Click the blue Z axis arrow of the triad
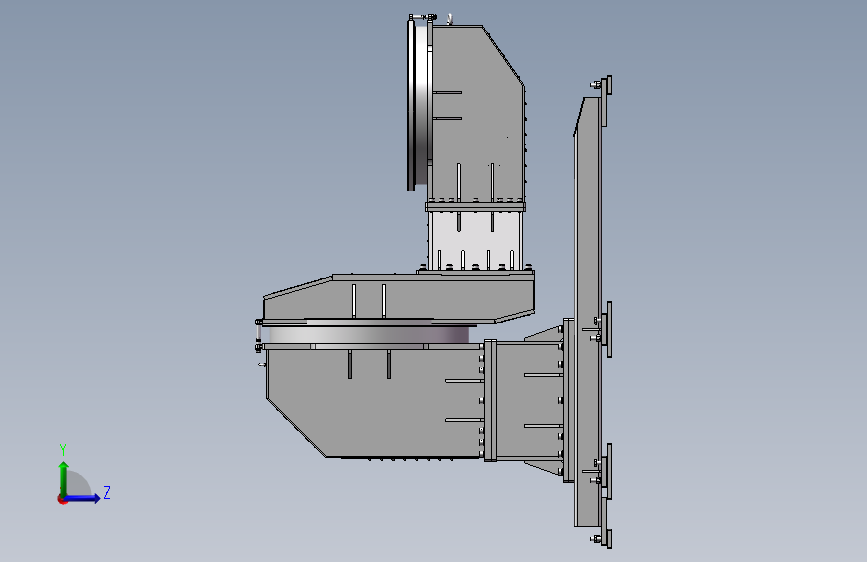867x562 pixels. (82, 498)
